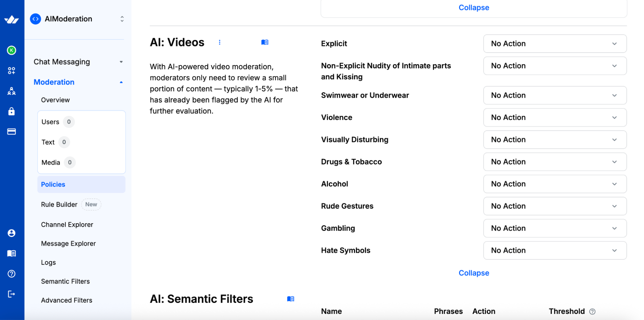Open the billing card icon in sidebar
The width and height of the screenshot is (644, 320).
pos(12,132)
